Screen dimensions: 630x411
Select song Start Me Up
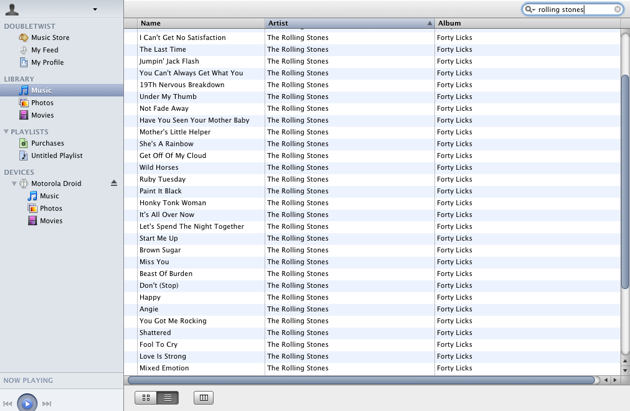[x=159, y=238]
